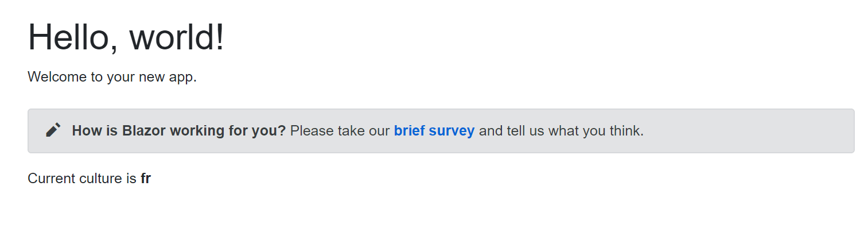The width and height of the screenshot is (868, 240).
Task: Click the "Current culture is" label
Action: pos(82,179)
